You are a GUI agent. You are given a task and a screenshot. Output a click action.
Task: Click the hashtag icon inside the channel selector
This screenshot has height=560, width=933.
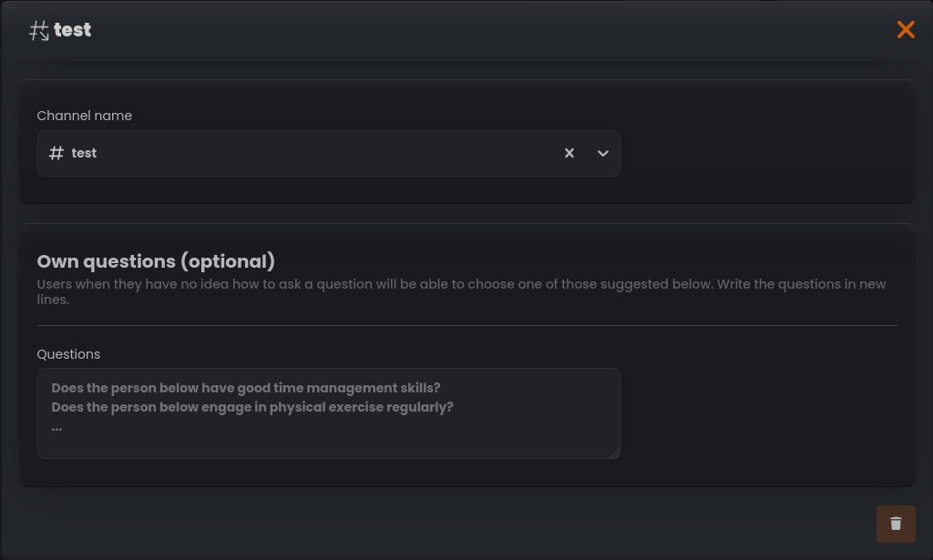55,153
